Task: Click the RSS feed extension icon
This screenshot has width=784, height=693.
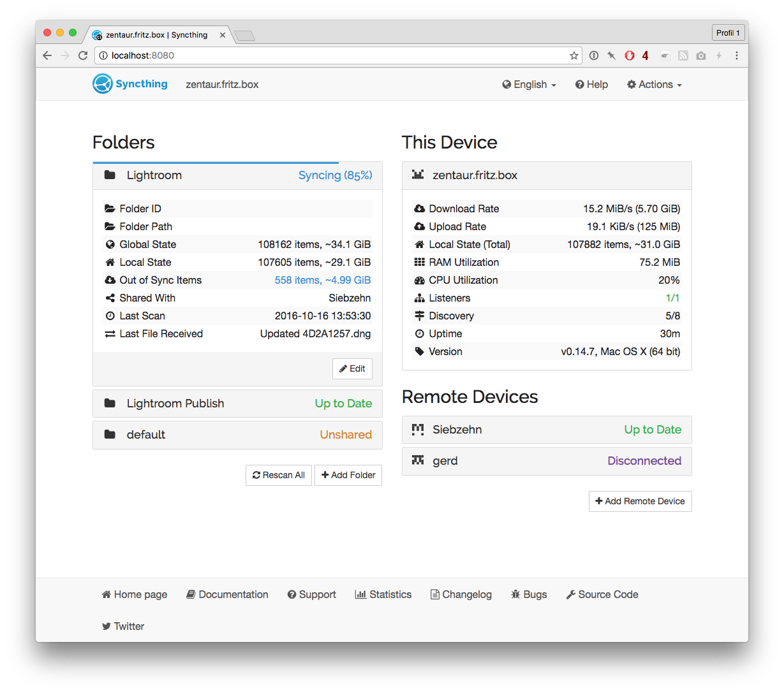Action: point(683,55)
